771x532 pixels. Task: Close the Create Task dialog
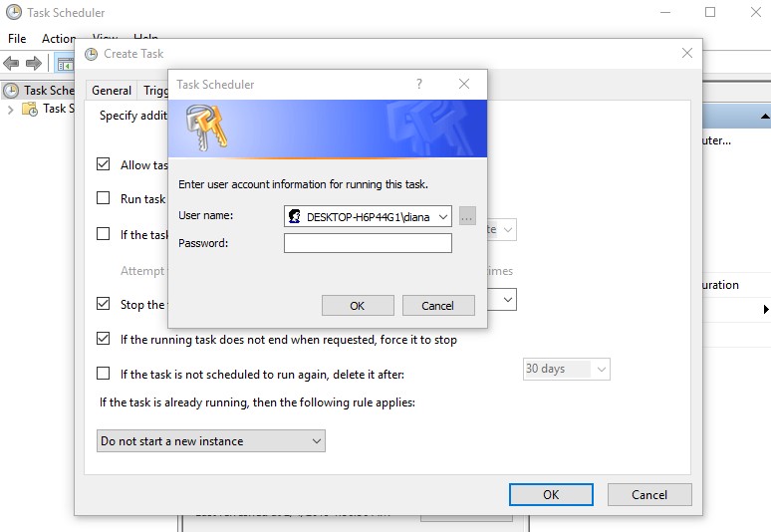(x=687, y=53)
